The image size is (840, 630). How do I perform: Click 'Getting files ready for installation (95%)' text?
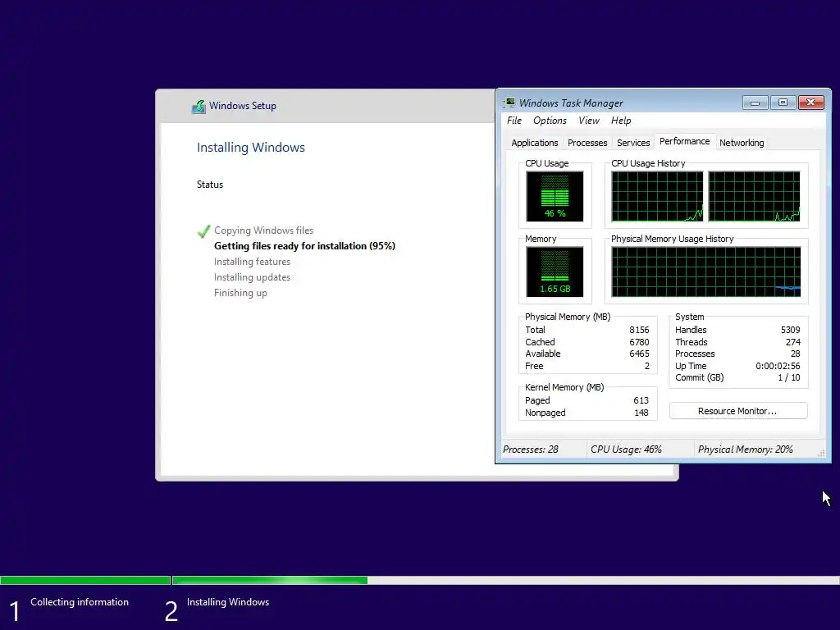coord(304,246)
